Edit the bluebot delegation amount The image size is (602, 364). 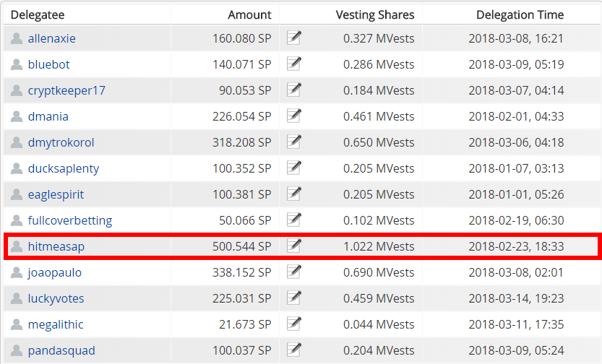(x=293, y=64)
